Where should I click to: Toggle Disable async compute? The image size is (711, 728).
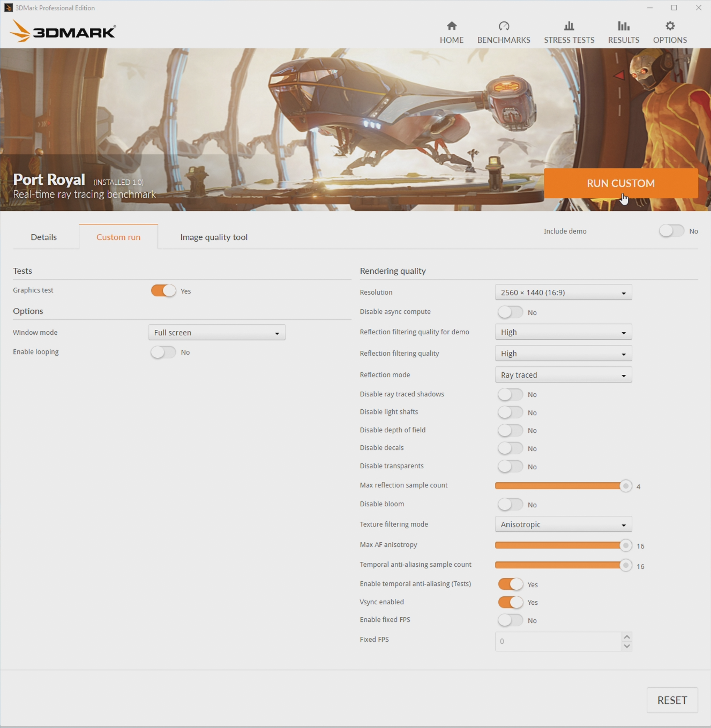pos(510,312)
